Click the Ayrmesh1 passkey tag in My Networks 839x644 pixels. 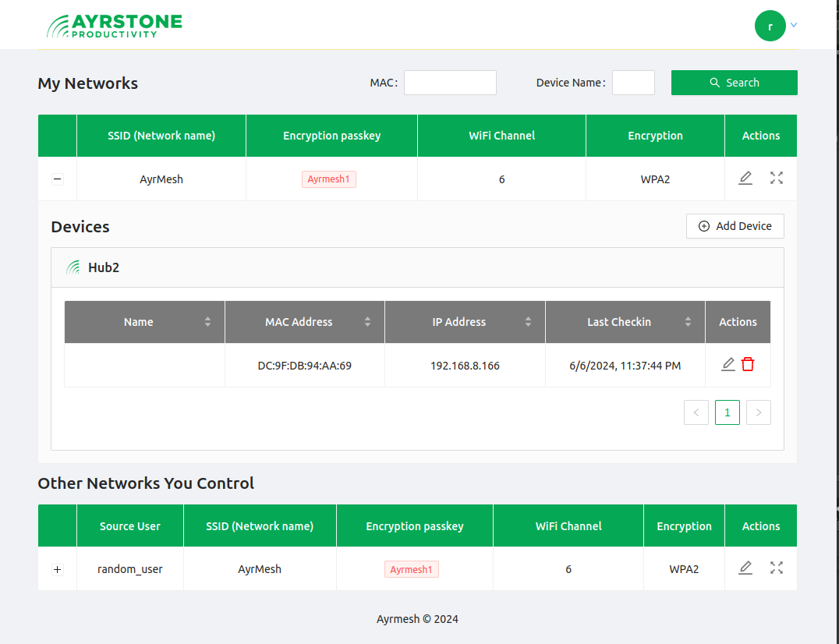(x=328, y=179)
